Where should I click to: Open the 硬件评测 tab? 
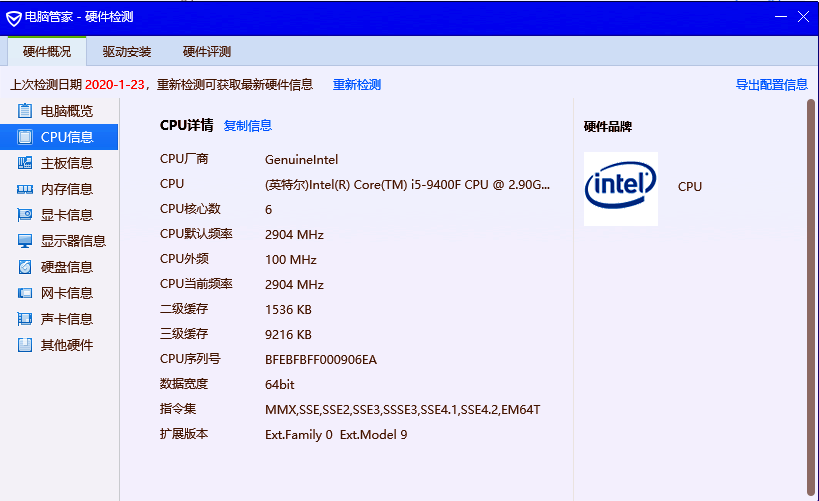point(207,51)
